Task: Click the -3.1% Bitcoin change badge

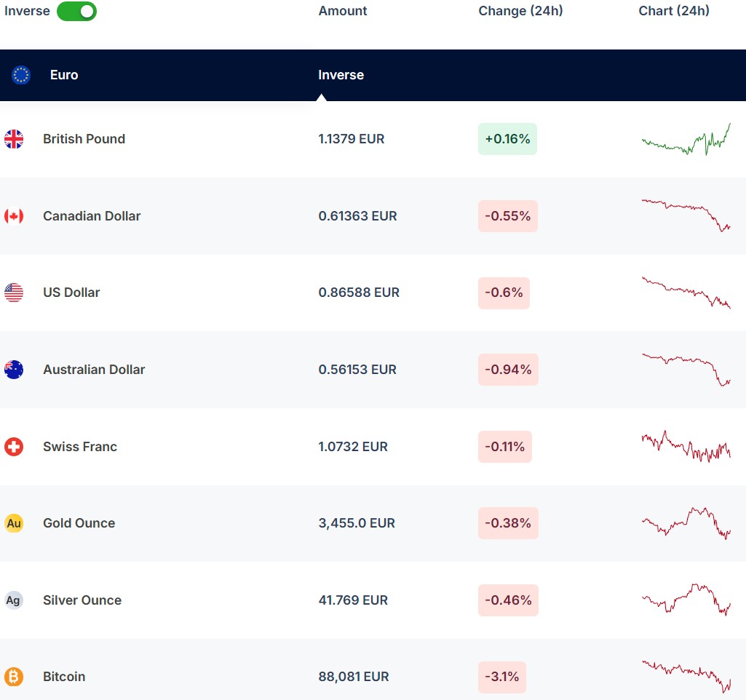Action: [501, 677]
